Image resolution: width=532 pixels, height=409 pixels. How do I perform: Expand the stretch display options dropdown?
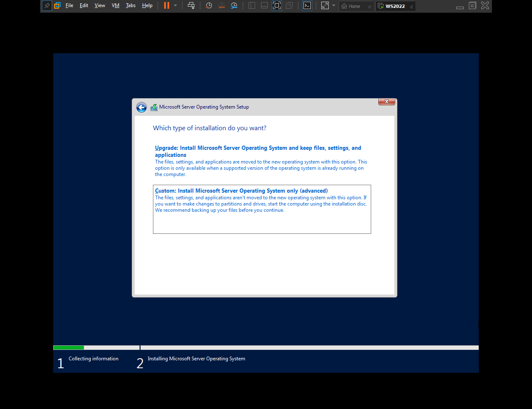[x=334, y=6]
